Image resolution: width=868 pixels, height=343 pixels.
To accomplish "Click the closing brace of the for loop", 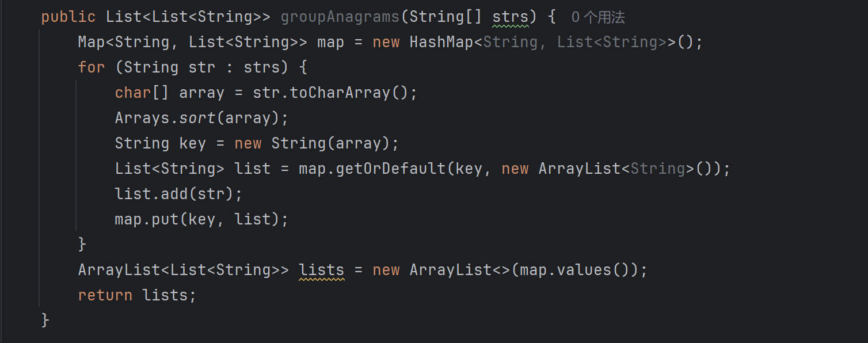I will (82, 245).
